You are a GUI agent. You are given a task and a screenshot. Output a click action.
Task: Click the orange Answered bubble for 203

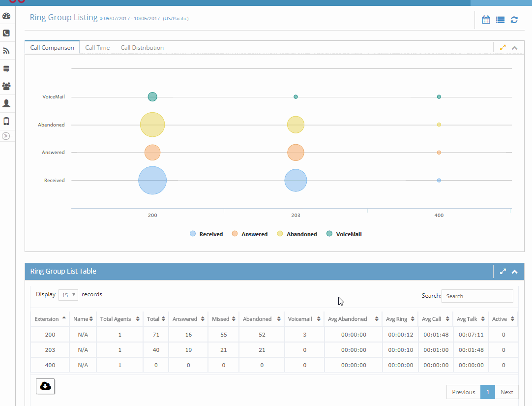(296, 153)
